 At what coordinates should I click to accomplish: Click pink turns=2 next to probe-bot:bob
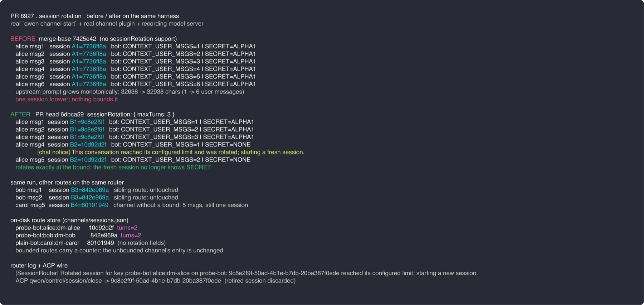click(x=131, y=235)
